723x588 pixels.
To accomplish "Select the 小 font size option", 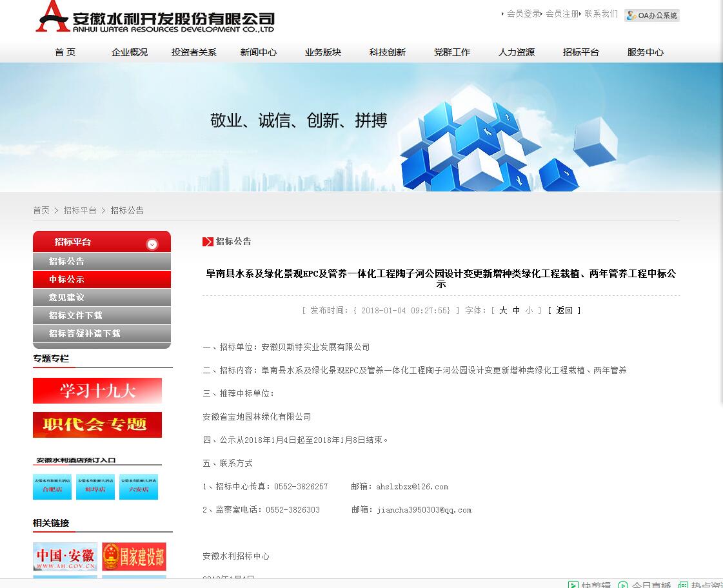I will click(529, 311).
